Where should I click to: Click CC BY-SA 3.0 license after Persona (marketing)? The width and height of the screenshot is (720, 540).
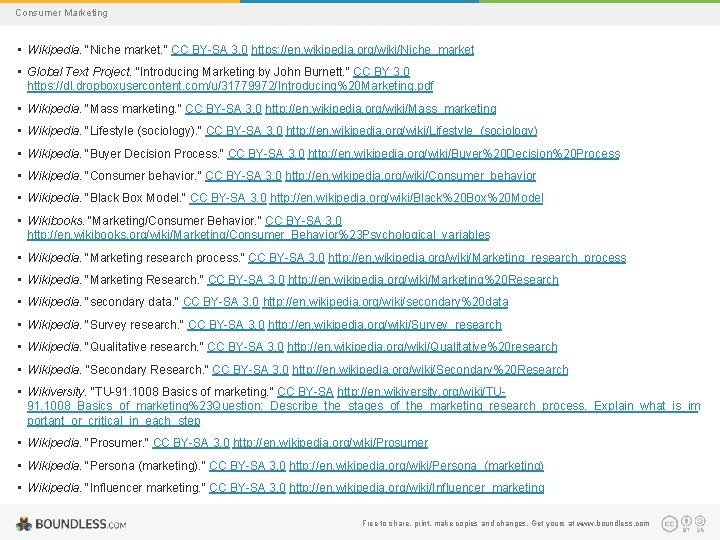(x=248, y=466)
